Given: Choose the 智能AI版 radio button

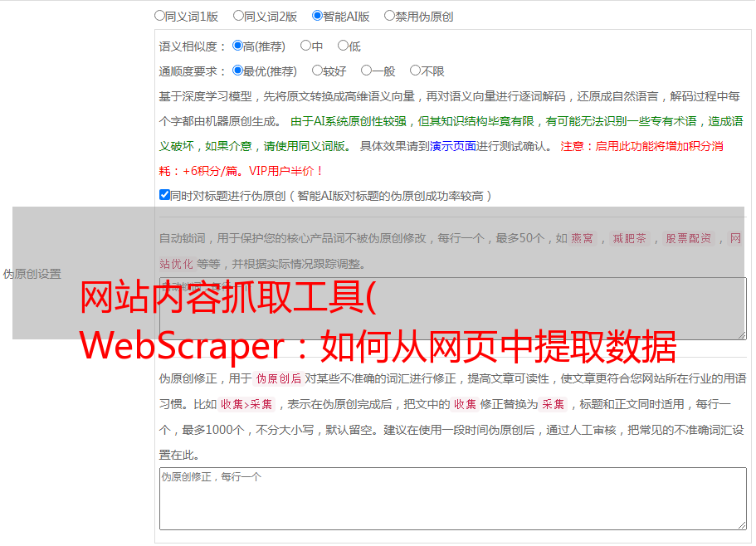Looking at the screenshot, I should (x=317, y=16).
